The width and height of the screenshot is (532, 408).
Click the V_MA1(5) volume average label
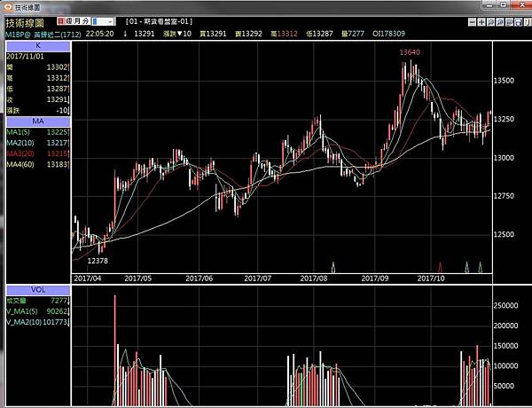[x=22, y=311]
